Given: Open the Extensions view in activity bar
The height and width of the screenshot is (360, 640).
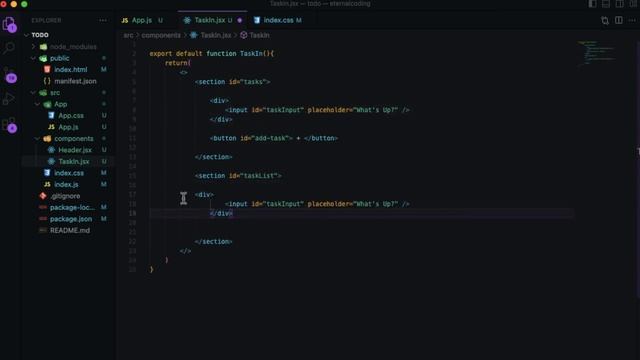Looking at the screenshot, I should (9, 125).
